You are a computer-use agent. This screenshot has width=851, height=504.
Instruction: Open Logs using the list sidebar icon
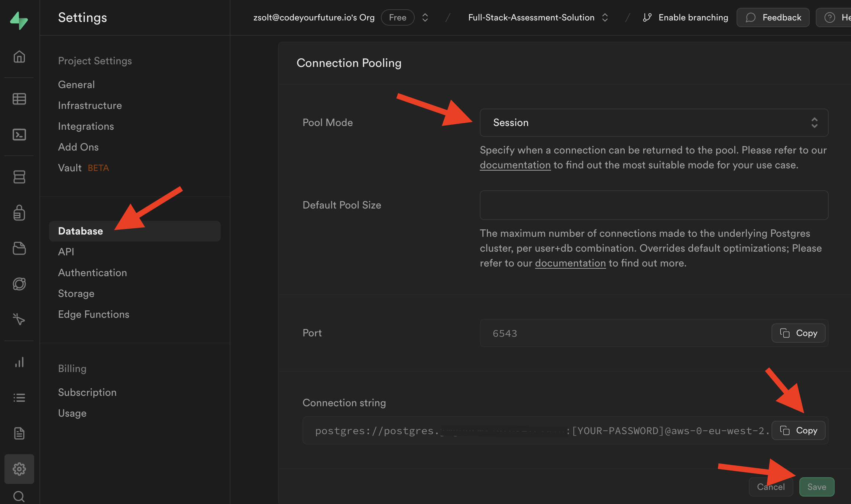pos(19,397)
